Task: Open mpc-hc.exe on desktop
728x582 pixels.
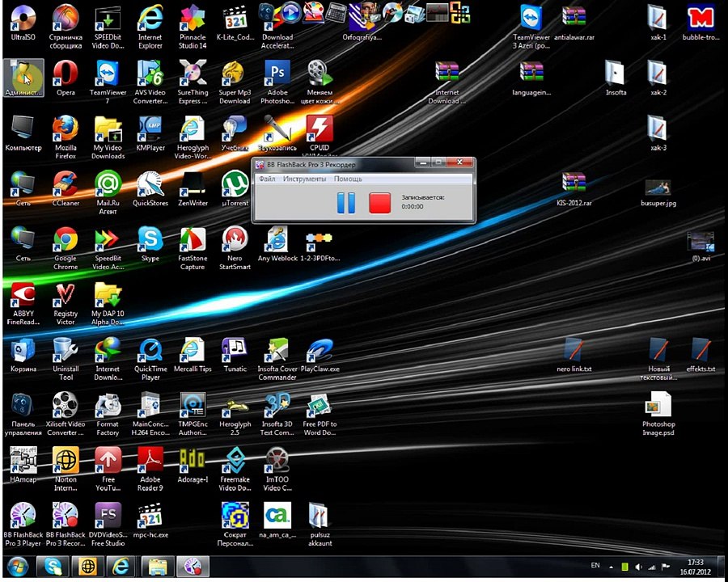Action: (150, 520)
